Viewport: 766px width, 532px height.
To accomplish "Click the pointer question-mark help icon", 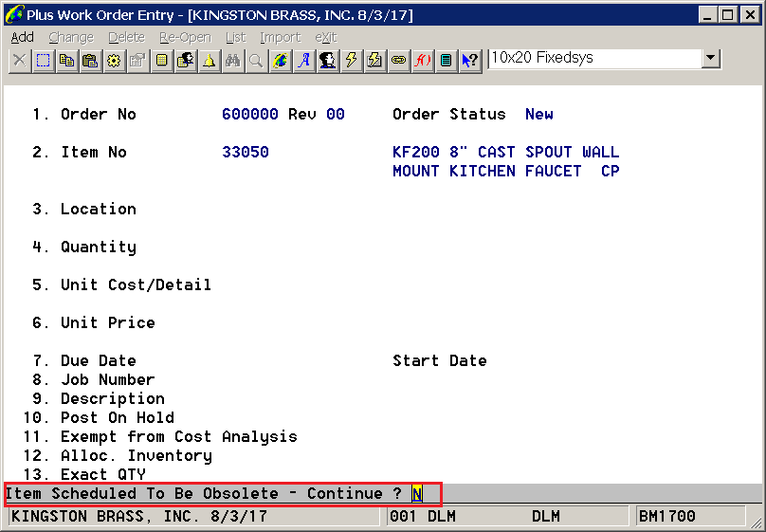I will click(470, 61).
